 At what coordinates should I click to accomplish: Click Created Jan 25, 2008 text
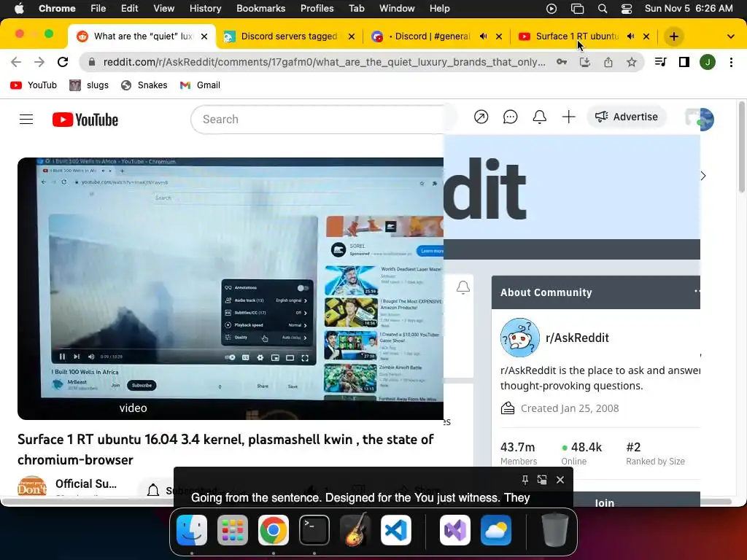click(x=570, y=408)
